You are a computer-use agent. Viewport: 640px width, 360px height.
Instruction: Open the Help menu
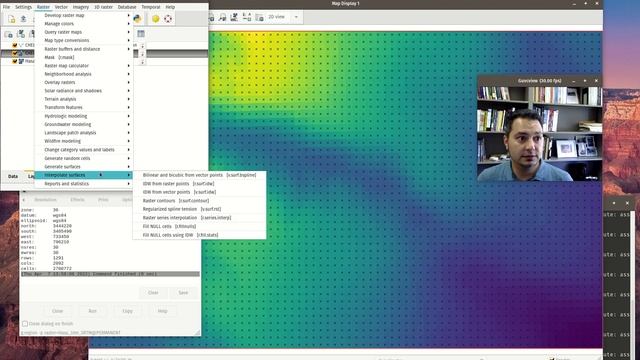click(170, 7)
